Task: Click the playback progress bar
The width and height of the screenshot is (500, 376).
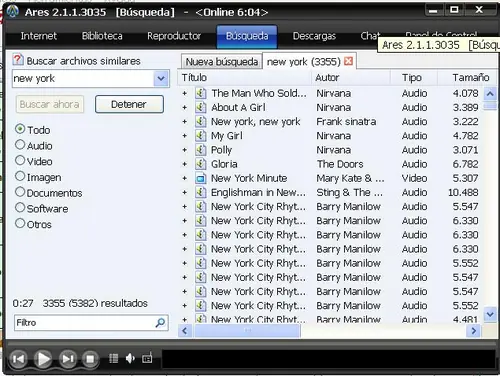Action: (x=328, y=359)
